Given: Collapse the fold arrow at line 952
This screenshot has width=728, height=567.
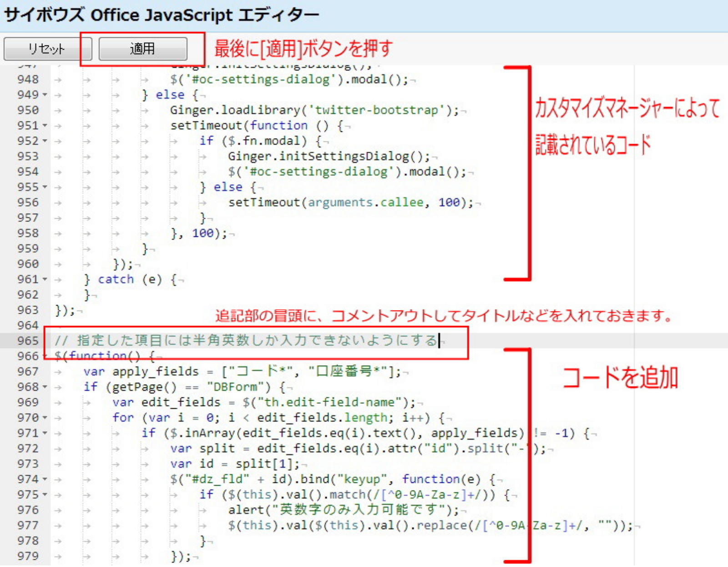Looking at the screenshot, I should [x=45, y=141].
